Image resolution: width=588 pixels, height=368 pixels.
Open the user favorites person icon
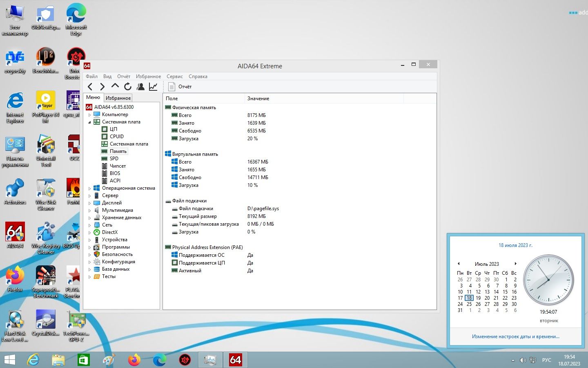140,87
